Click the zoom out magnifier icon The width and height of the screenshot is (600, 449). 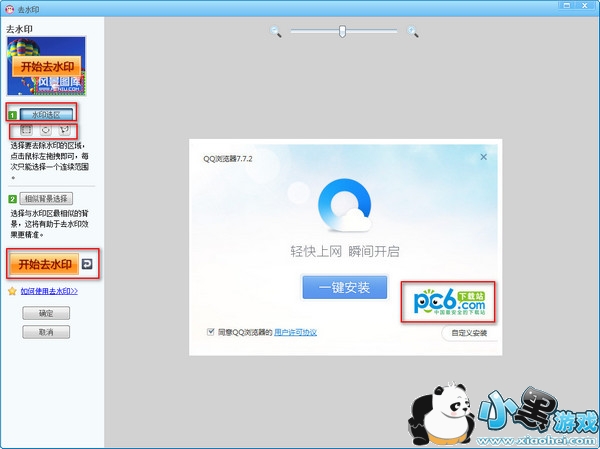277,32
